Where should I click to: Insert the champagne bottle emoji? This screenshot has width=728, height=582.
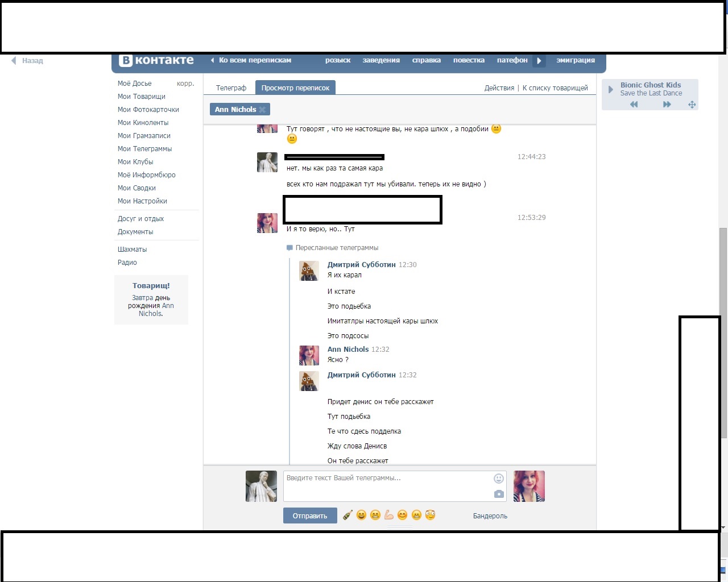tap(348, 516)
